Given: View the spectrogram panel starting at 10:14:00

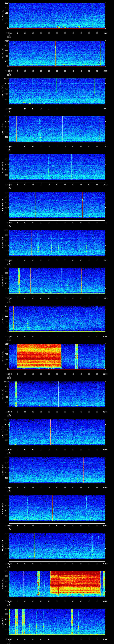Looking at the screenshot, I should point(57,508).
